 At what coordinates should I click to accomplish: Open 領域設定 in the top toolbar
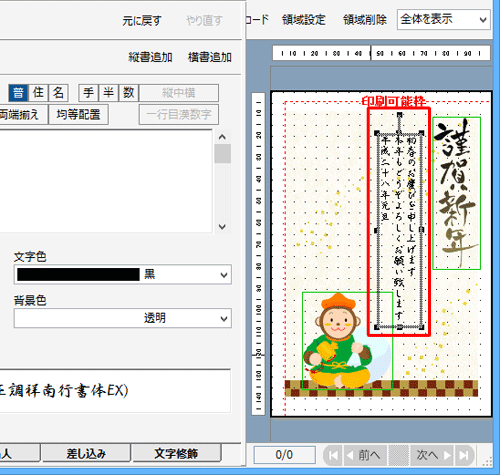(303, 20)
